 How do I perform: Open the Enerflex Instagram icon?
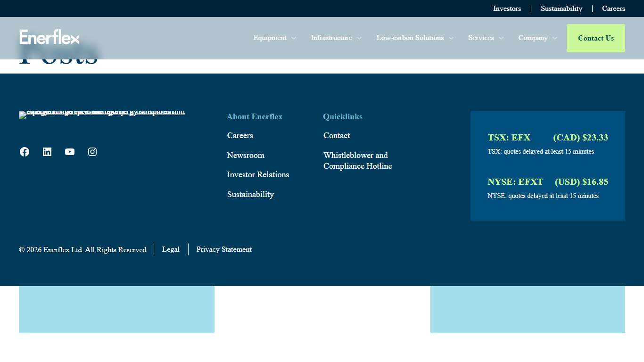(x=92, y=152)
